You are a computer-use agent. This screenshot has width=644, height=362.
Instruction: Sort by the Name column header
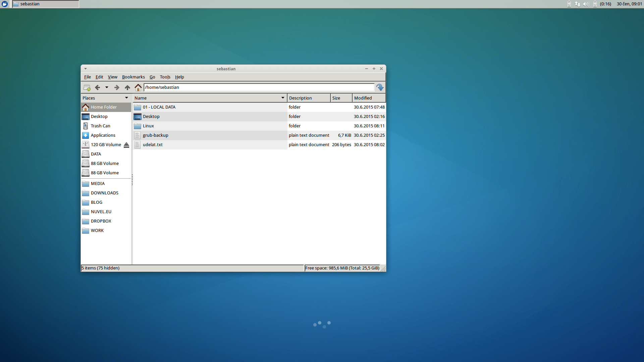click(x=210, y=98)
